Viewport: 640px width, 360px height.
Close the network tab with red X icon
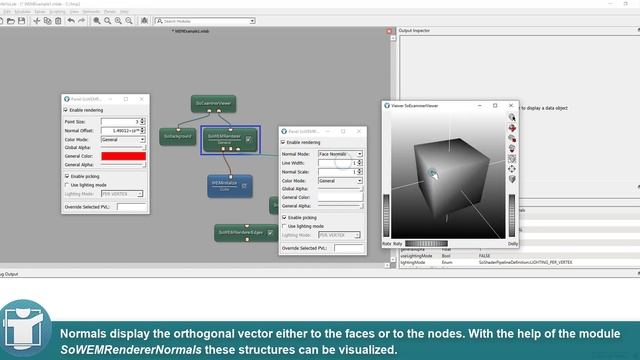pyautogui.click(x=389, y=31)
